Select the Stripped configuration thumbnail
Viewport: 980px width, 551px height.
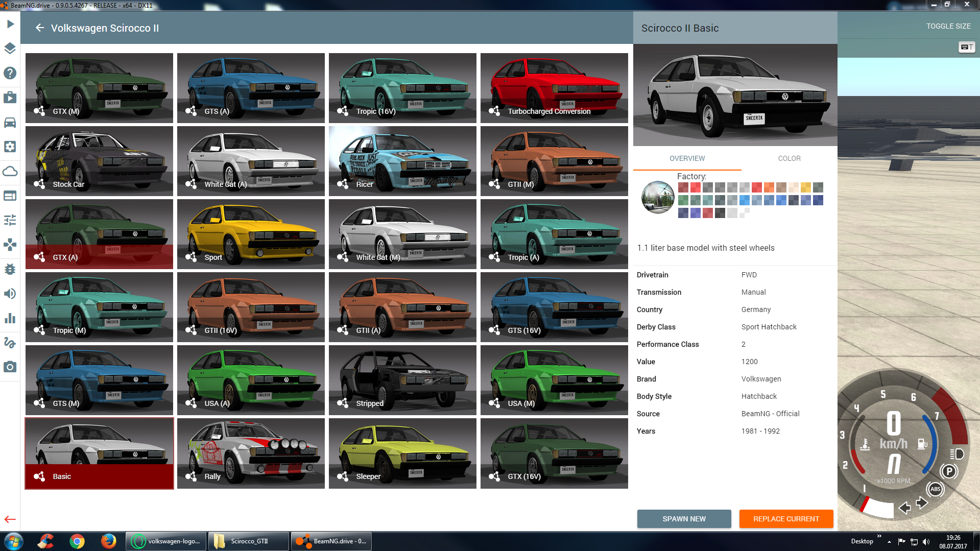click(x=402, y=380)
